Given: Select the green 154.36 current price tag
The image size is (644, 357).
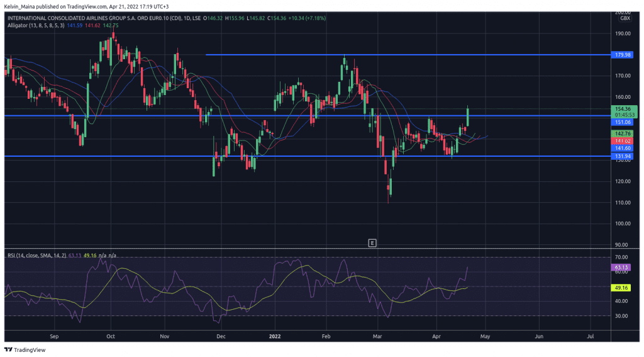Looking at the screenshot, I should point(623,109).
